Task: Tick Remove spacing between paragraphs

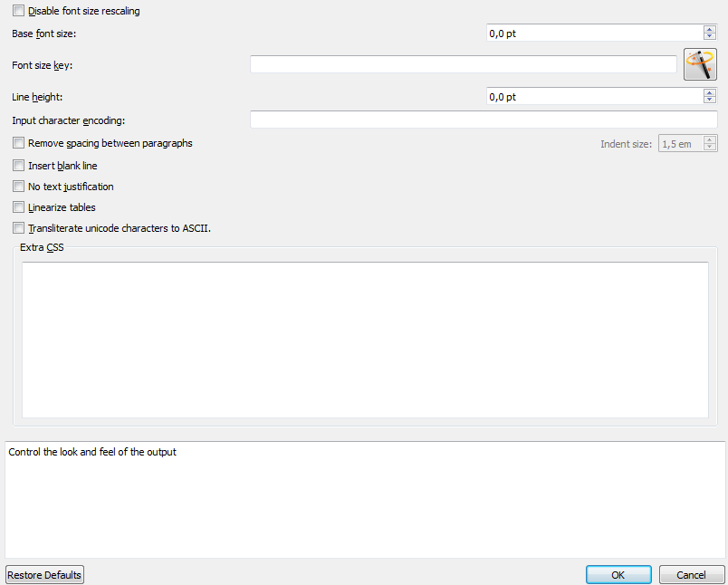Action: (x=19, y=143)
